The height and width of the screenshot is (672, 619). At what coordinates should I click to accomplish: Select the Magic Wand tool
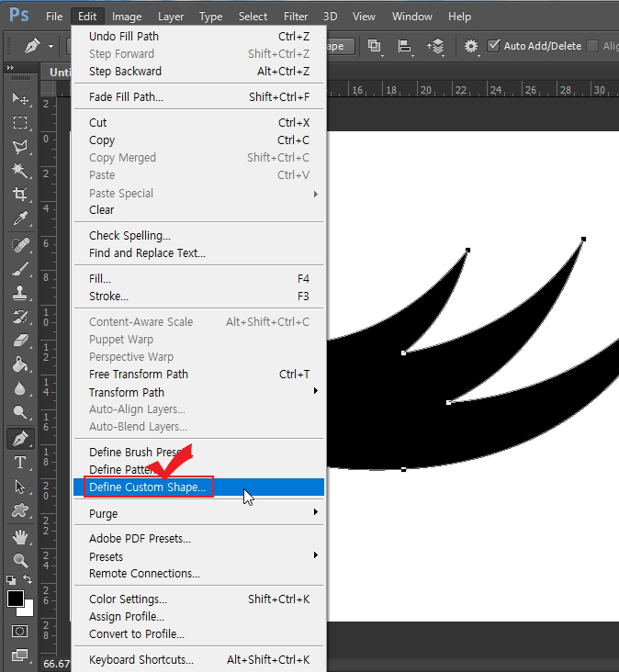point(19,171)
